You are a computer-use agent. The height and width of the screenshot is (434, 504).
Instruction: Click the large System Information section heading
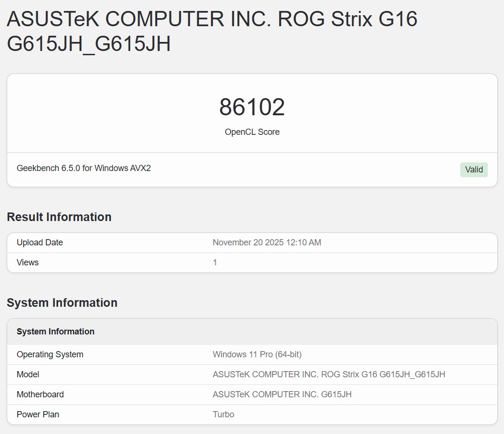tap(62, 303)
